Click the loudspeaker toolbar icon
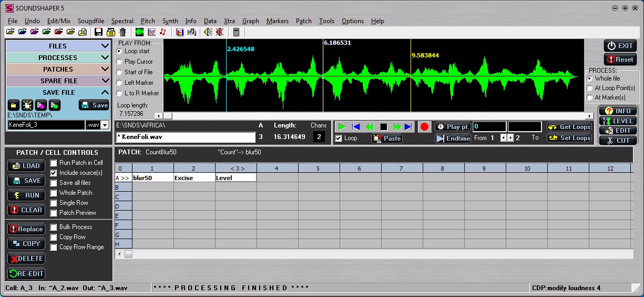 tap(208, 32)
